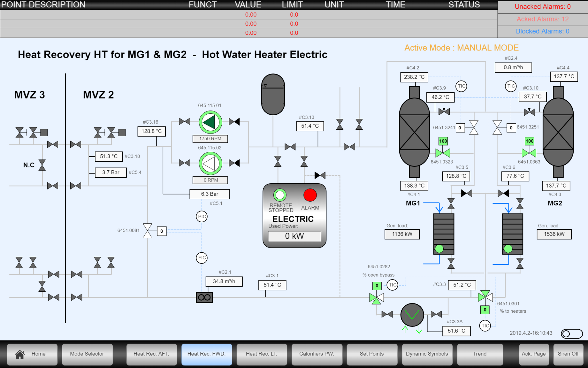This screenshot has height=368, width=588.
Task: Click the Acked Alarms: 12 banner
Action: point(543,19)
